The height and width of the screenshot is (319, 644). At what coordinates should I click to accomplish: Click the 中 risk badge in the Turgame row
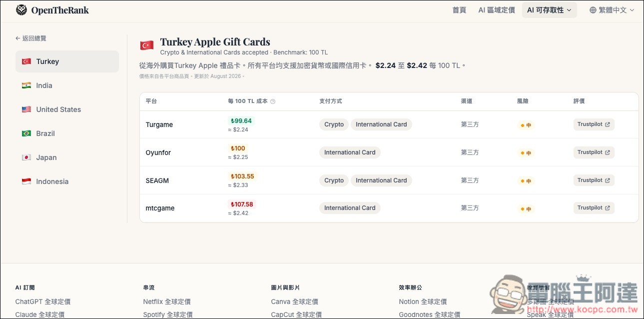(x=526, y=125)
